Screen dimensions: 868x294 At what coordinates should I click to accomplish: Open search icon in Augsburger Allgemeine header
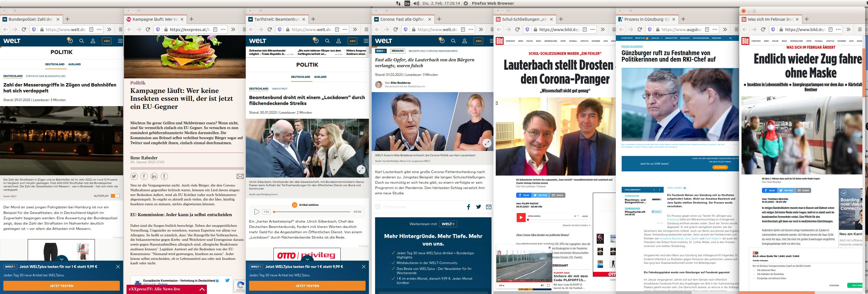tap(731, 38)
